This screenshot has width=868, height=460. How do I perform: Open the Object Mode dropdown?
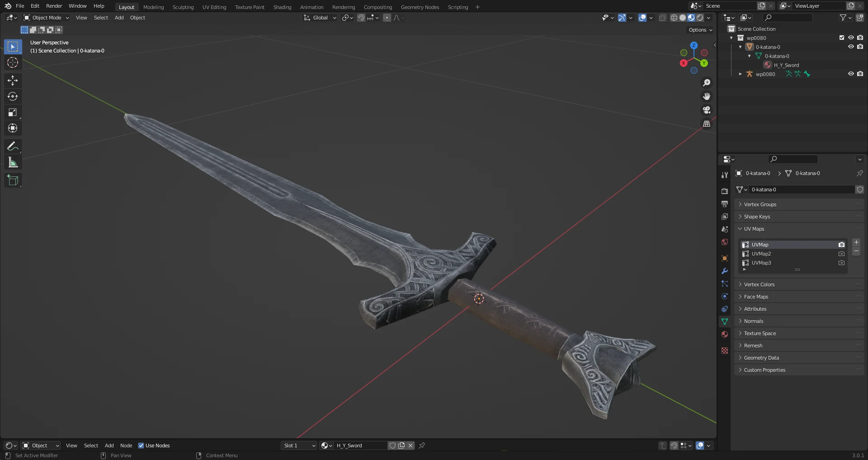[46, 18]
